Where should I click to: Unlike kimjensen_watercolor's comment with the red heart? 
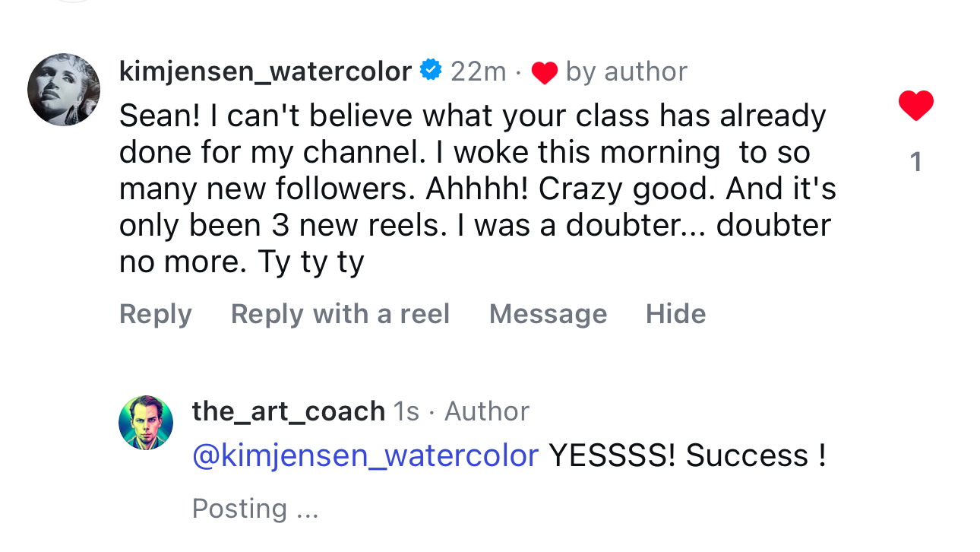(x=915, y=106)
